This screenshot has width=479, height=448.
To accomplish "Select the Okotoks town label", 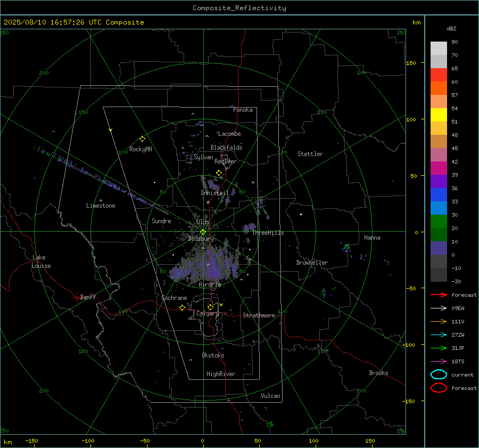I will pyautogui.click(x=213, y=355).
